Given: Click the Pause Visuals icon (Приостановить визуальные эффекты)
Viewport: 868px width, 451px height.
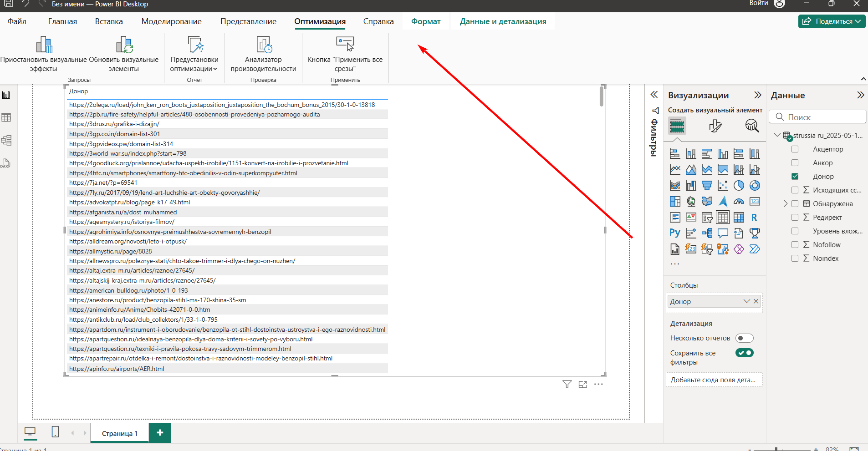Looking at the screenshot, I should (44, 45).
